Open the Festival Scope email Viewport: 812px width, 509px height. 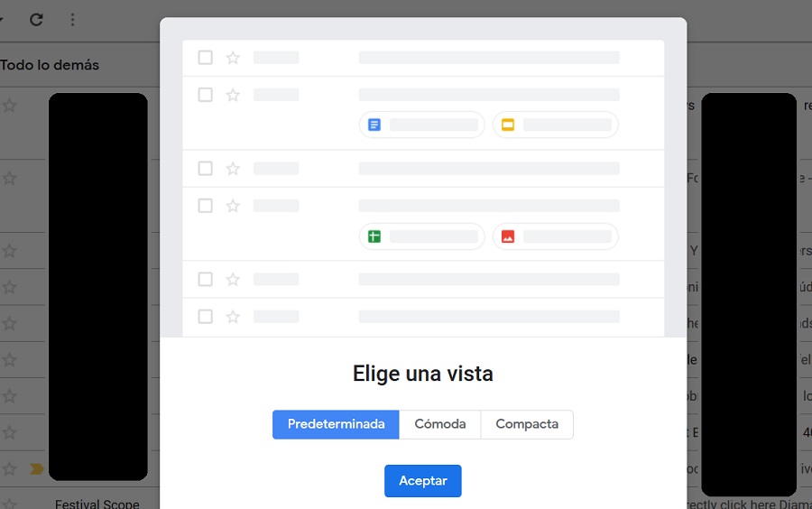point(97,504)
